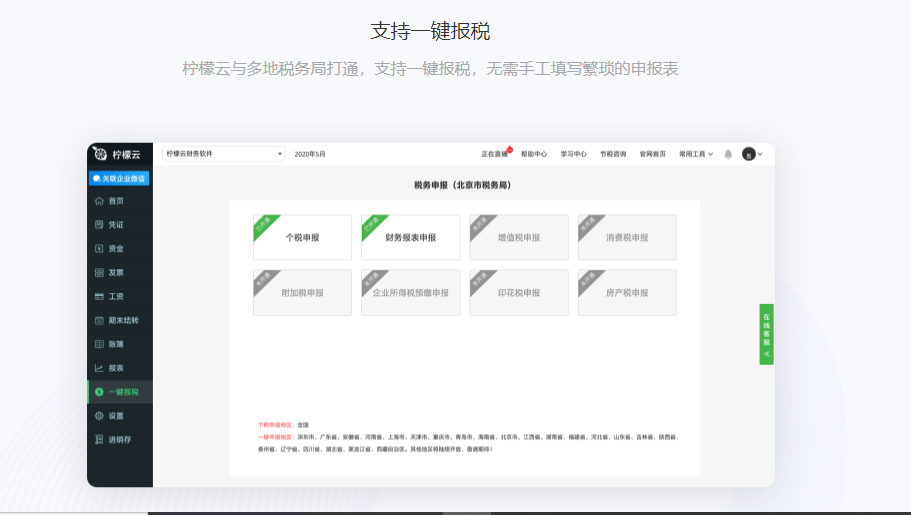
Task: Click the red 个税申报地区 label
Action: (276, 425)
